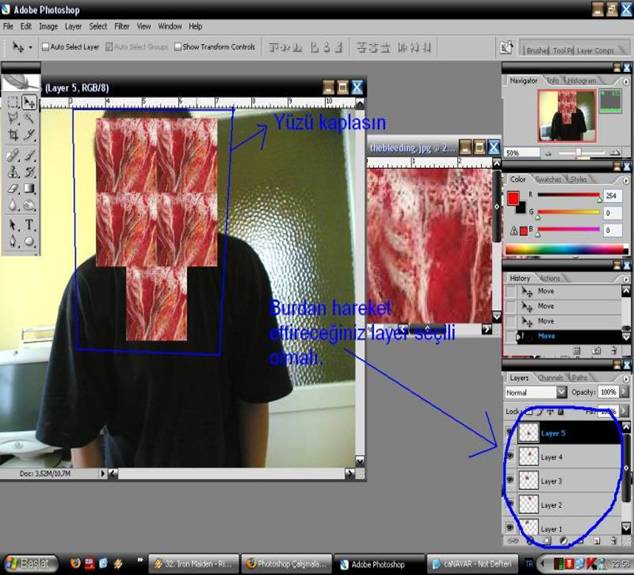Hide Layer 4 with its eye icon
This screenshot has width=634, height=575.
point(510,456)
